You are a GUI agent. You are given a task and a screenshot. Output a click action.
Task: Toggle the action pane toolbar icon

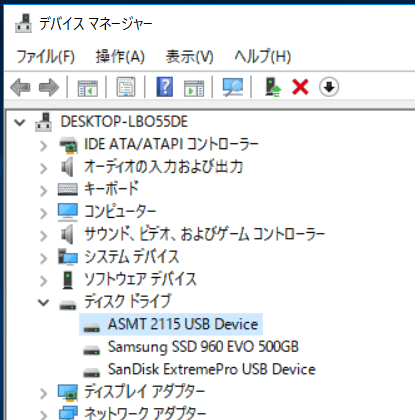tap(194, 88)
